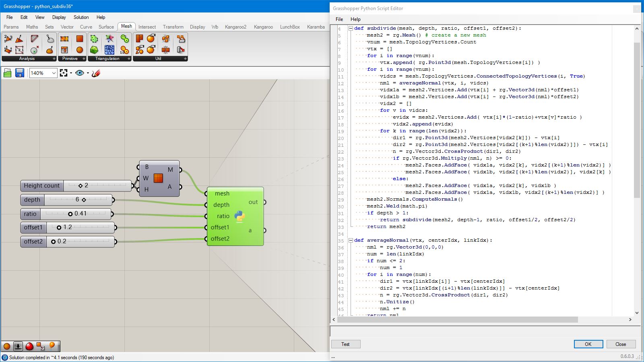
Task: Click the red sketch pencil icon
Action: tap(96, 73)
